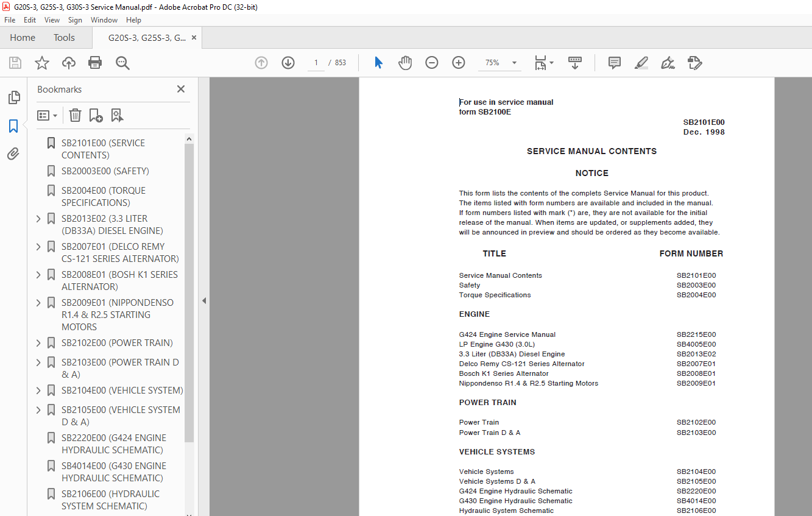Go to previous page arrow
The height and width of the screenshot is (516, 812).
(261, 63)
